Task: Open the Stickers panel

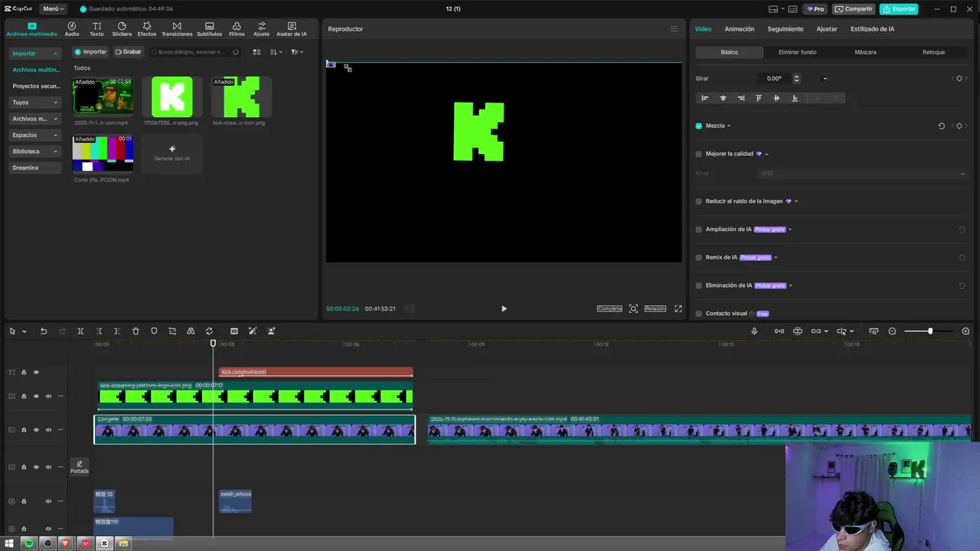Action: tap(122, 29)
